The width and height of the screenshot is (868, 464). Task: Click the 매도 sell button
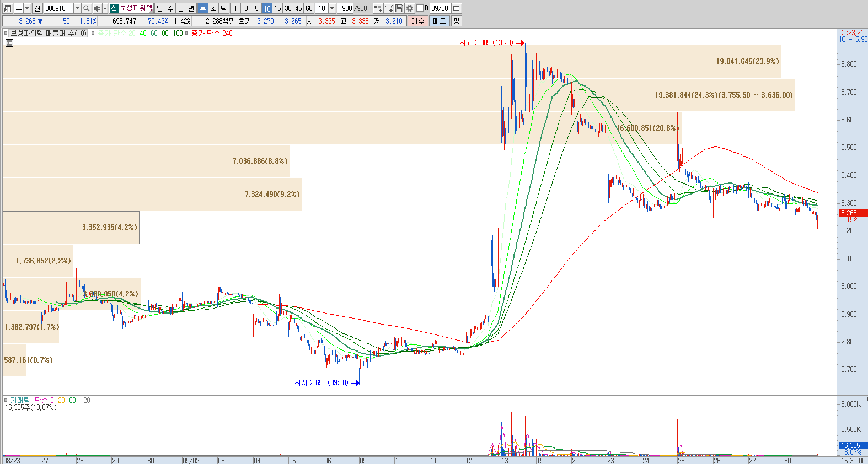click(439, 21)
